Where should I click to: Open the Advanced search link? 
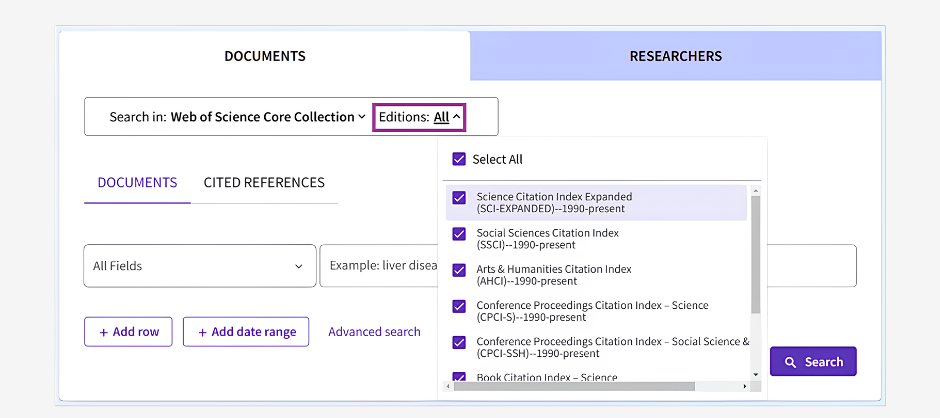click(x=374, y=332)
